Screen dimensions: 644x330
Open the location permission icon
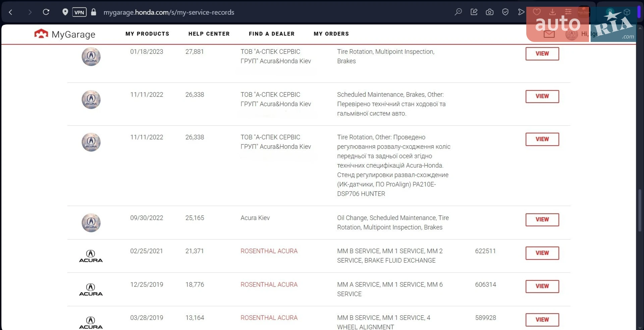65,12
